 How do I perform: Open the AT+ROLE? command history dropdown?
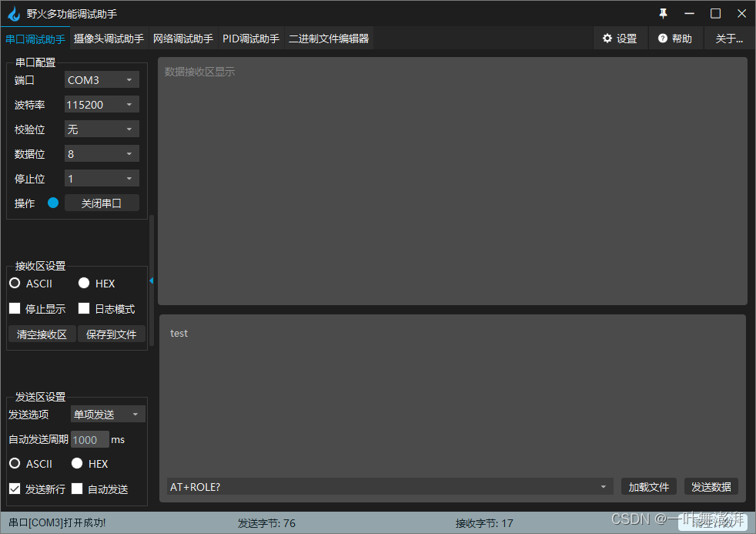click(604, 486)
